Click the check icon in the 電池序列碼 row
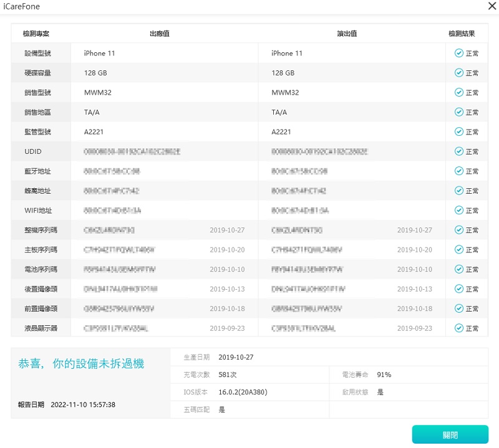Image resolution: width=499 pixels, height=448 pixels. pyautogui.click(x=458, y=269)
